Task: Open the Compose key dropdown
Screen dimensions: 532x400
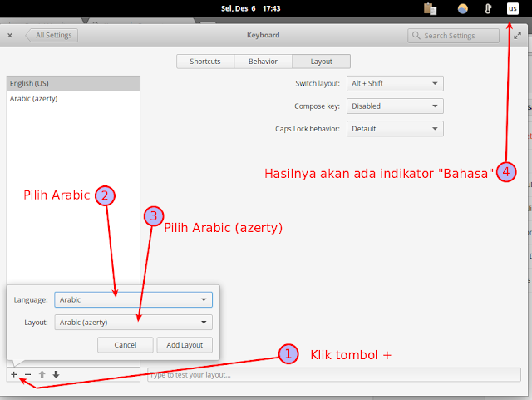Action: 395,106
